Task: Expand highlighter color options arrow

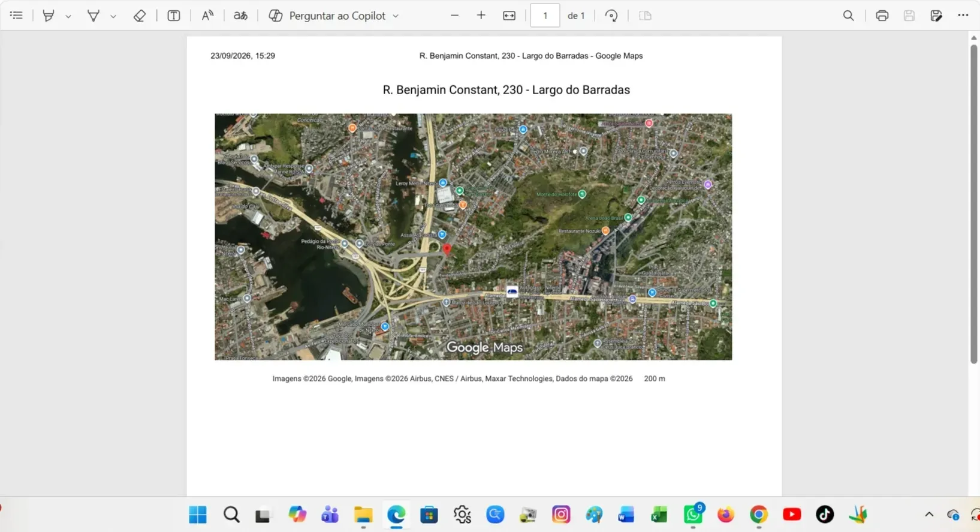Action: (68, 16)
